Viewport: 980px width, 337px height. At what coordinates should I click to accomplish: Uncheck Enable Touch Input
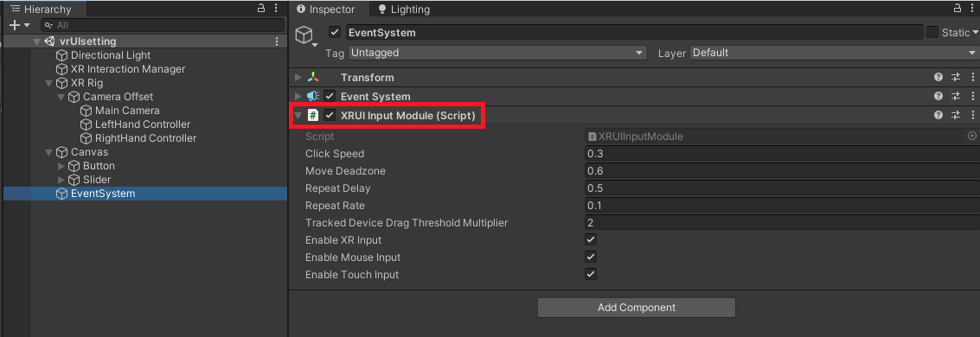click(x=591, y=274)
